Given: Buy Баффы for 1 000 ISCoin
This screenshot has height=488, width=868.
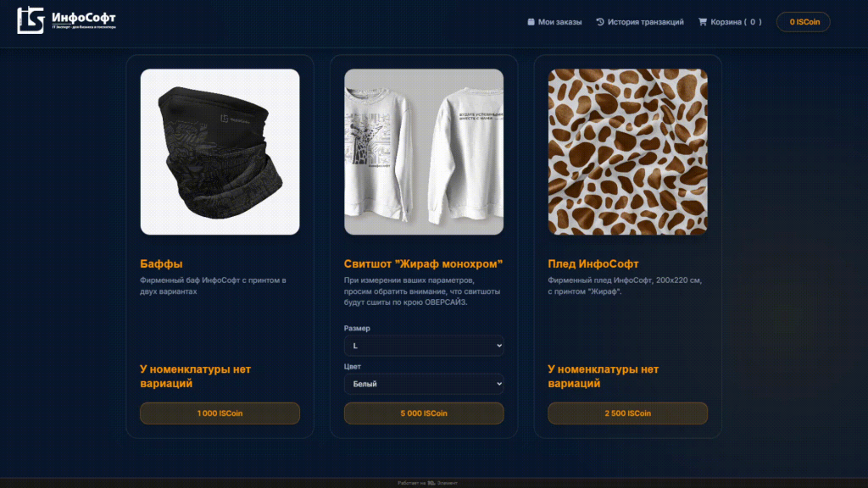Looking at the screenshot, I should [x=220, y=413].
